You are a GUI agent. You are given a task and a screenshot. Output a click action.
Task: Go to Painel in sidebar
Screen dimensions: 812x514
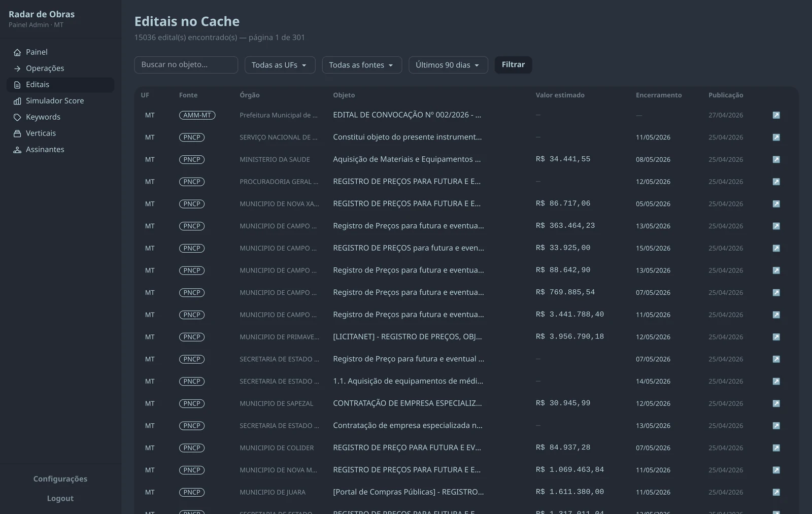(x=60, y=52)
